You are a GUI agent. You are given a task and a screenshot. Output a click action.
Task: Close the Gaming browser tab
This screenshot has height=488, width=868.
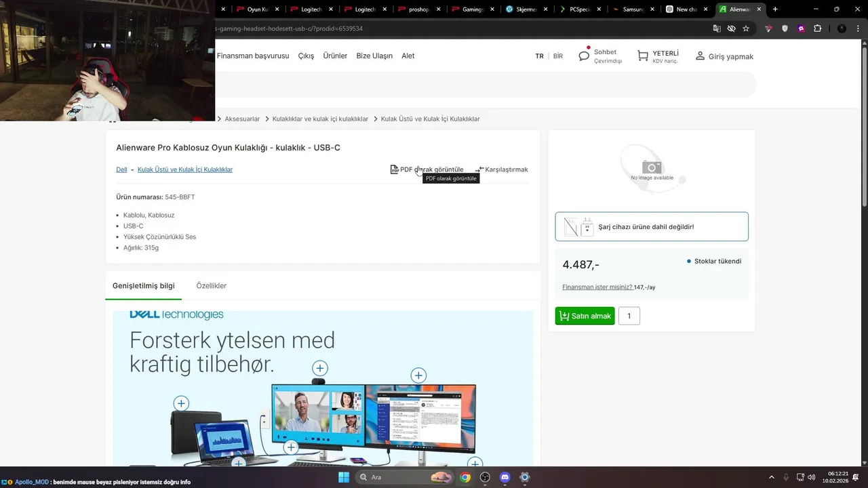click(x=492, y=9)
